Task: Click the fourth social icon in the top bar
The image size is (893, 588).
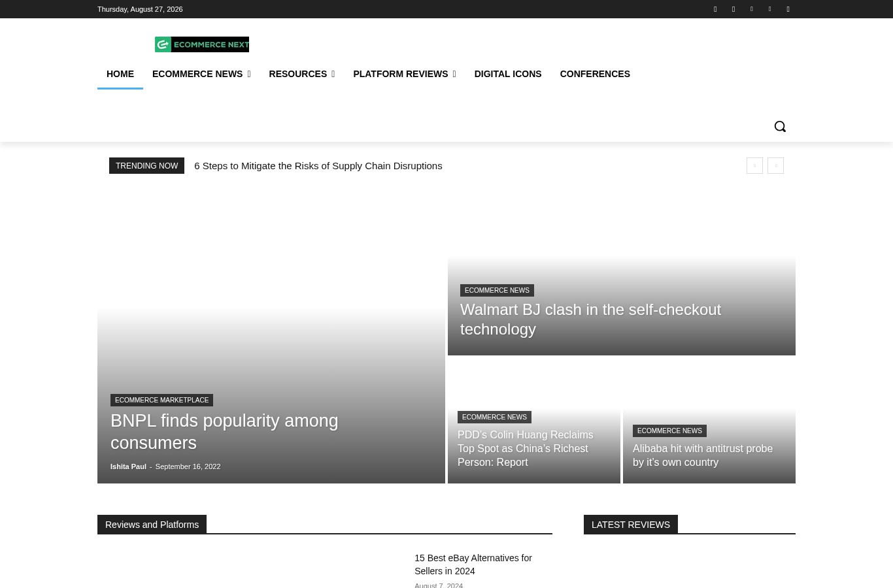Action: (769, 9)
